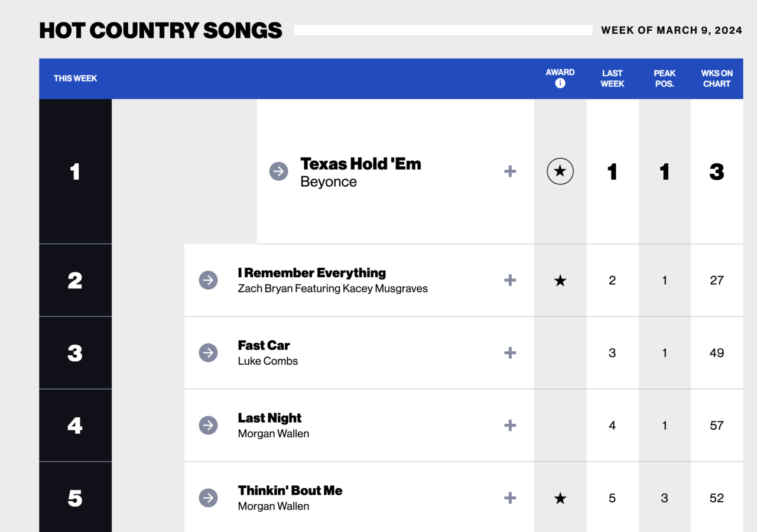Click the arrow icon next to Last Night

pos(208,426)
